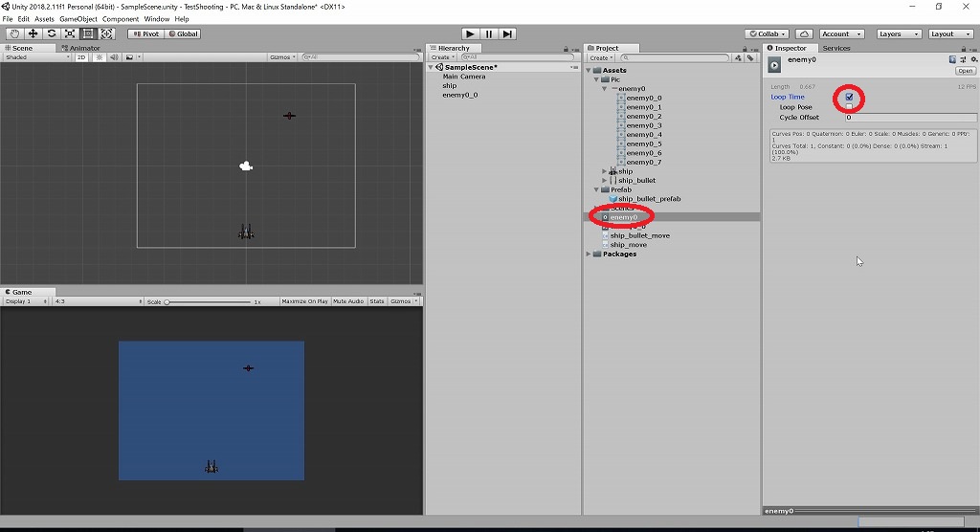Screen dimensions: 980x532
Task: Open the GameObject menu
Action: (x=78, y=19)
